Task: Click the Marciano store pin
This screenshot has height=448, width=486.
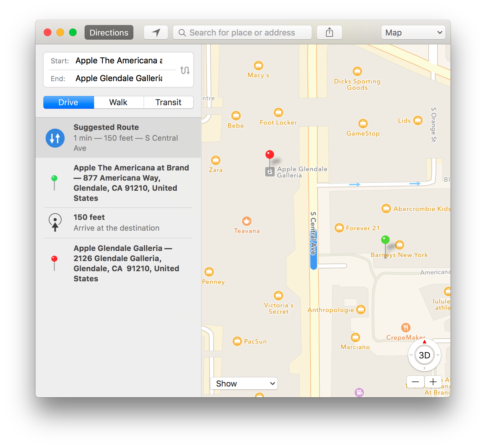Action: tap(355, 337)
